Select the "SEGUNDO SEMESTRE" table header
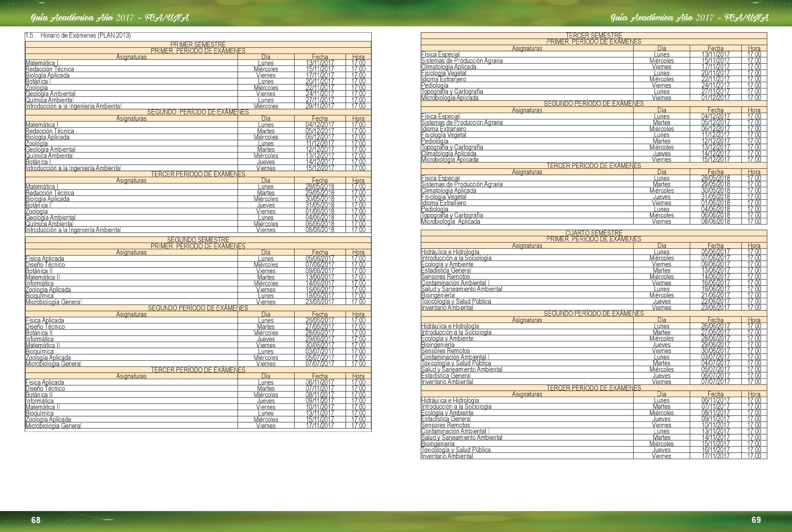Screen dimensions: 792x532 198,240
